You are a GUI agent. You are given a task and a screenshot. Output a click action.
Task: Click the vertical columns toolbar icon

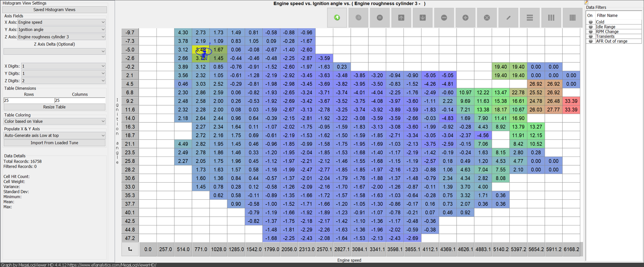(551, 18)
